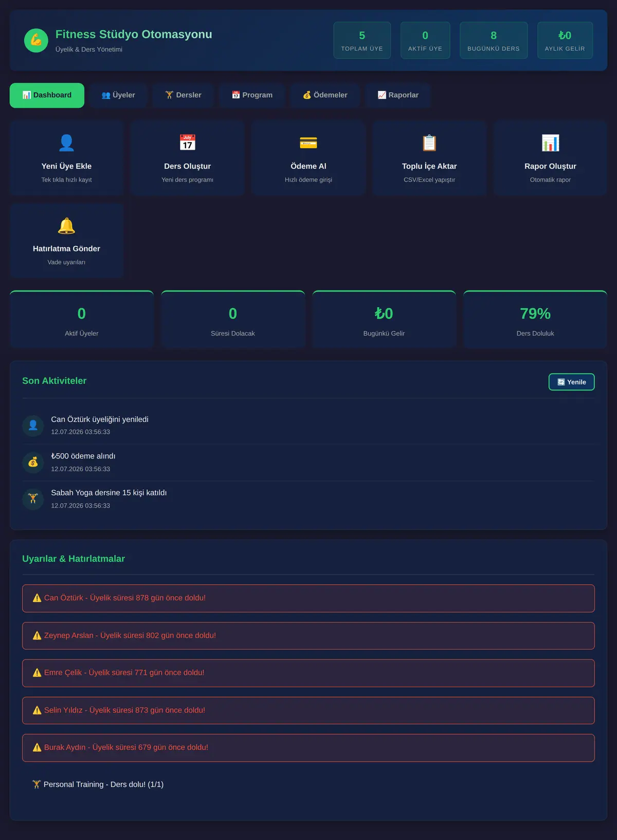Image resolution: width=617 pixels, height=840 pixels.
Task: Click the warning icon in Selin Yıldız alert
Action: [x=37, y=710]
